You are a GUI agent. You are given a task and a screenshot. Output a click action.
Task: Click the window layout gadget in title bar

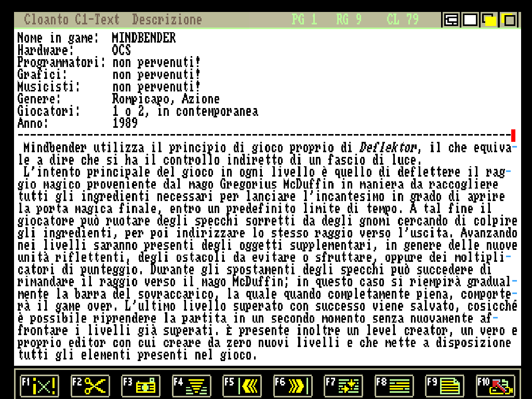point(450,20)
